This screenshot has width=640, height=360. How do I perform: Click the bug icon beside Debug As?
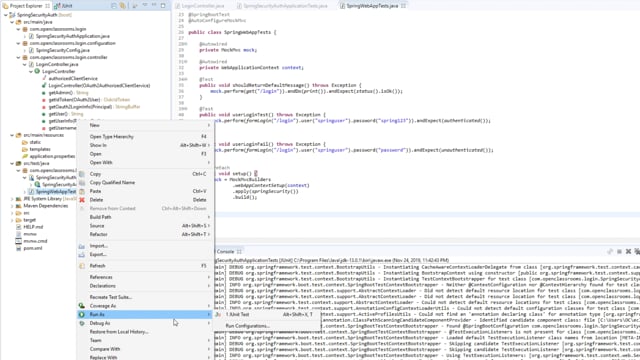pos(82,323)
